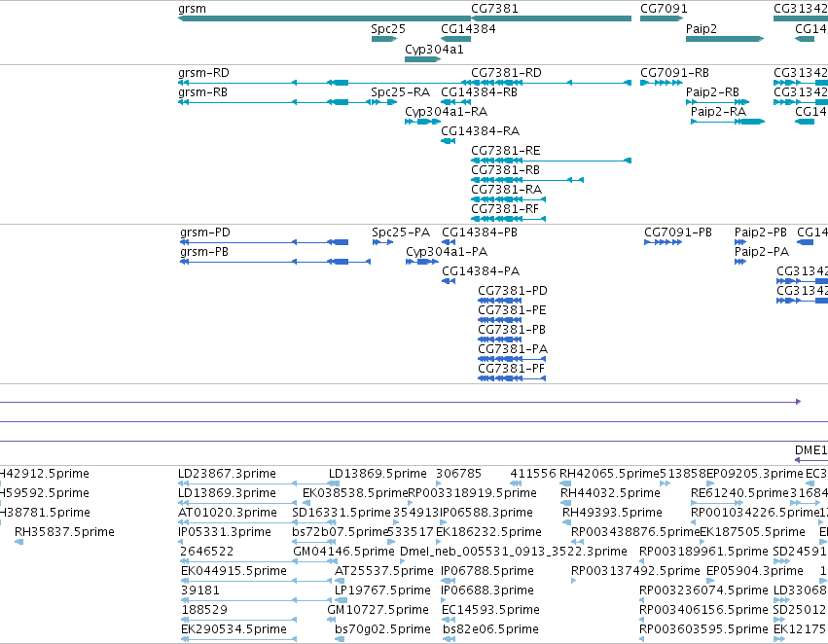This screenshot has height=644, width=828.
Task: Select the RH49393.5prime EST label
Action: pyautogui.click(x=611, y=513)
